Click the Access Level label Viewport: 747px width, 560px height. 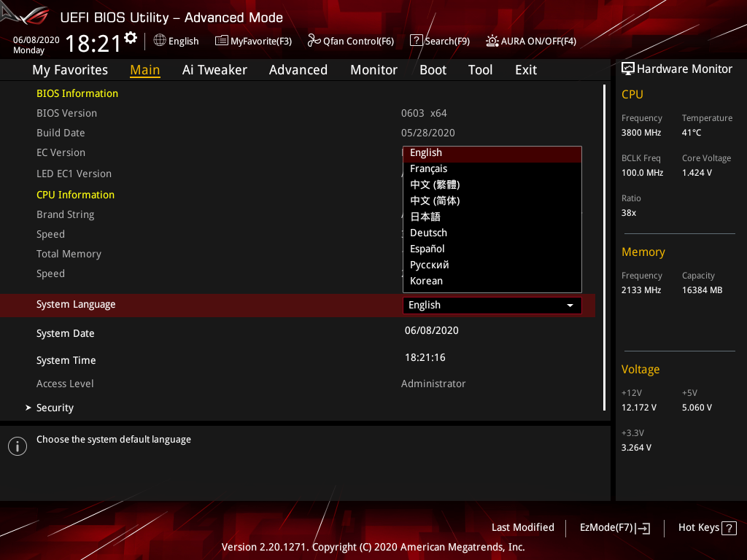[x=65, y=384]
